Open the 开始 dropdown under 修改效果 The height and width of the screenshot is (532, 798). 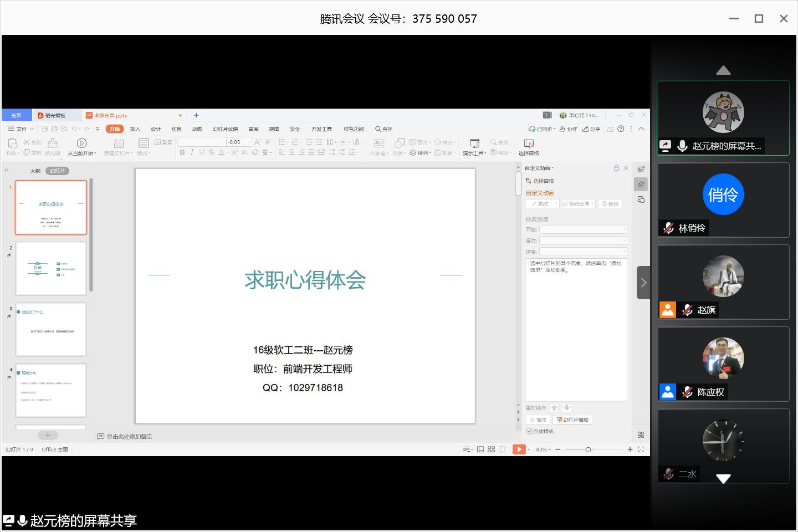(583, 229)
